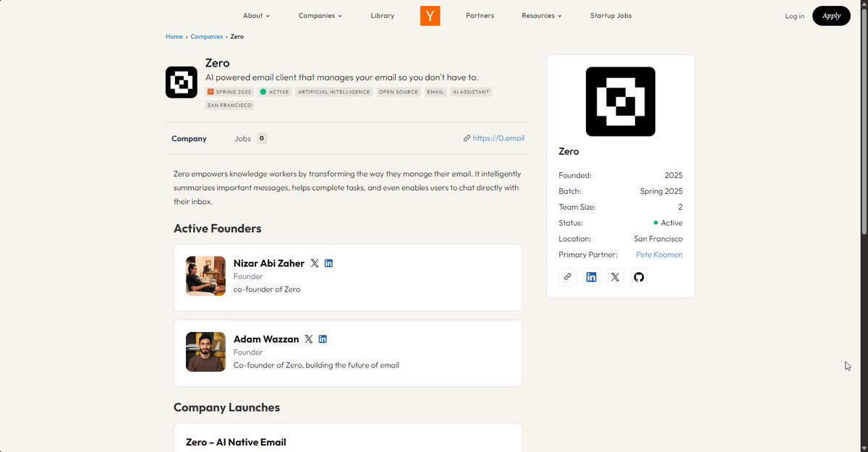Screen dimensions: 868x452
Task: Expand the Companies dropdown menu
Action: coord(320,16)
